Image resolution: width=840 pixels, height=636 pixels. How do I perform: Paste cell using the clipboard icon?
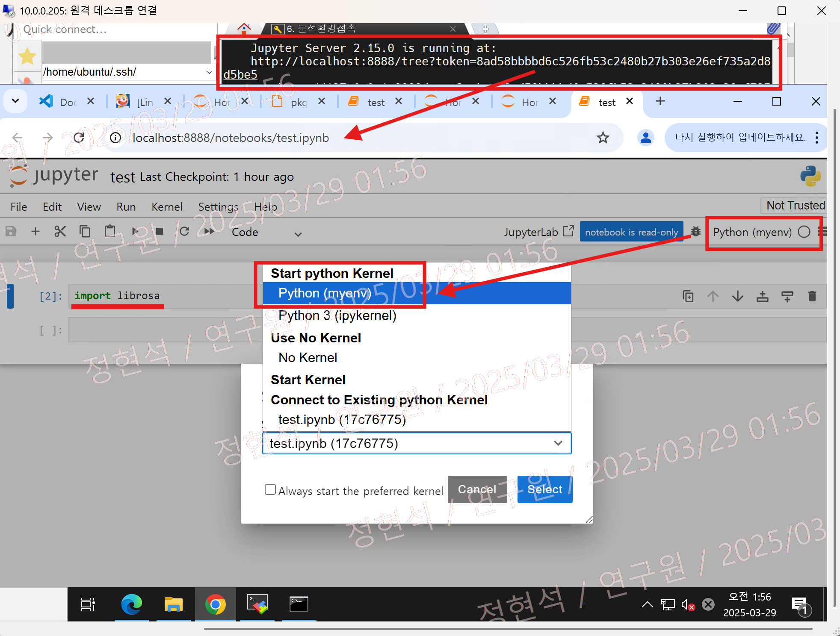tap(110, 232)
